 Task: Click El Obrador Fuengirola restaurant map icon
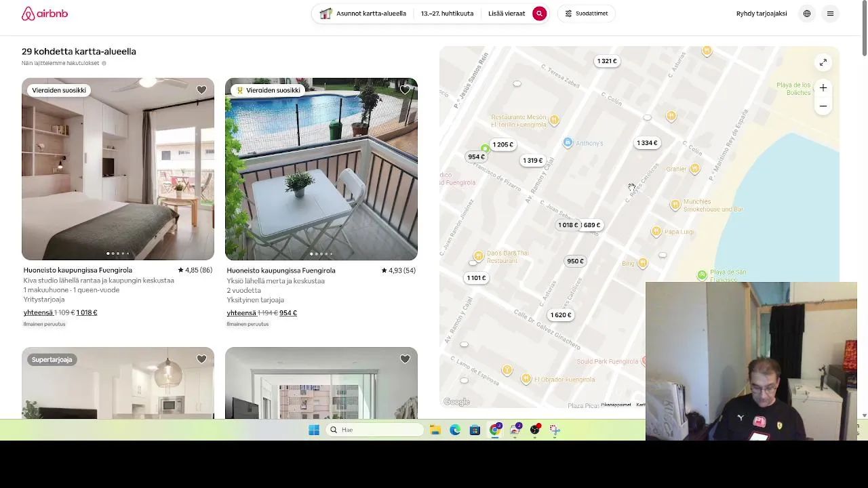[x=526, y=379]
